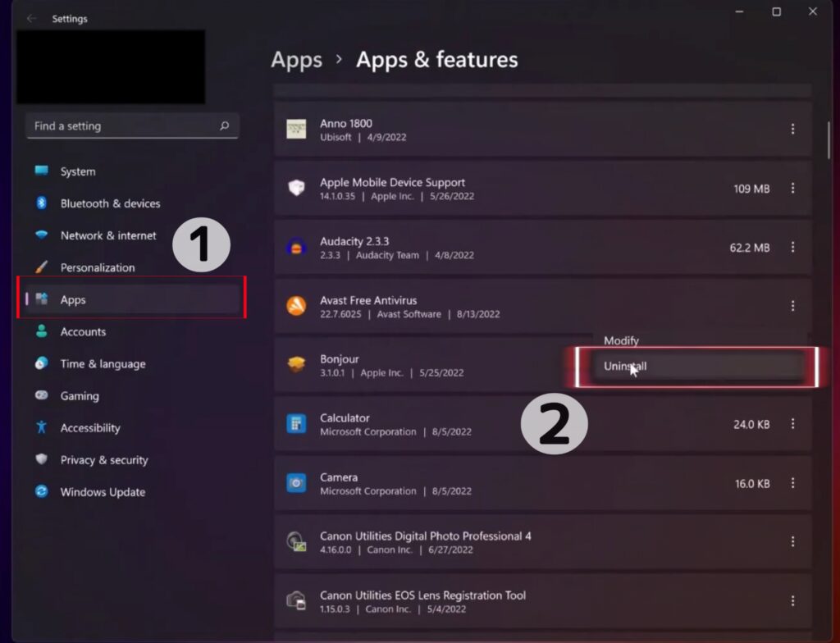Image resolution: width=840 pixels, height=643 pixels.
Task: Open more options for Avast Free Antivirus
Action: 792,306
